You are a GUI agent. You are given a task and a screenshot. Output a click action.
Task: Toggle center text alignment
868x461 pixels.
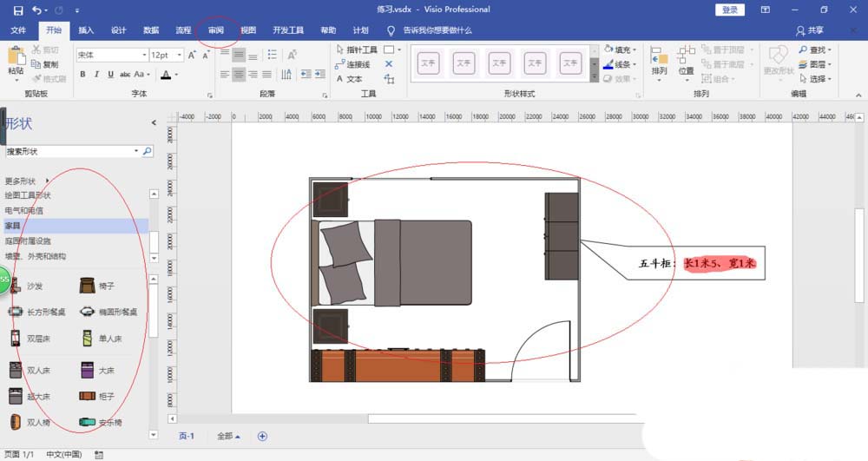[x=239, y=74]
